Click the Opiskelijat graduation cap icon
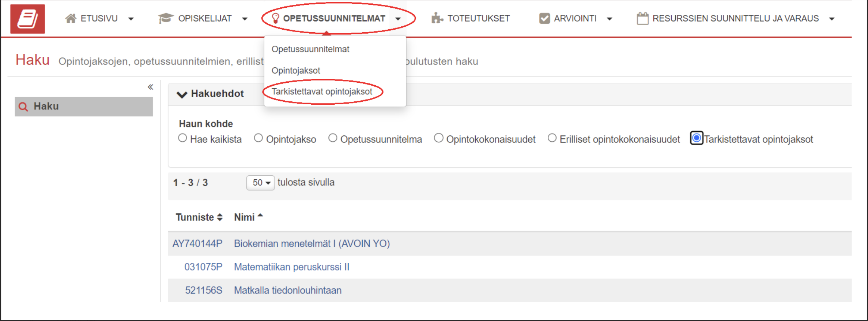The width and height of the screenshot is (868, 321). (166, 18)
